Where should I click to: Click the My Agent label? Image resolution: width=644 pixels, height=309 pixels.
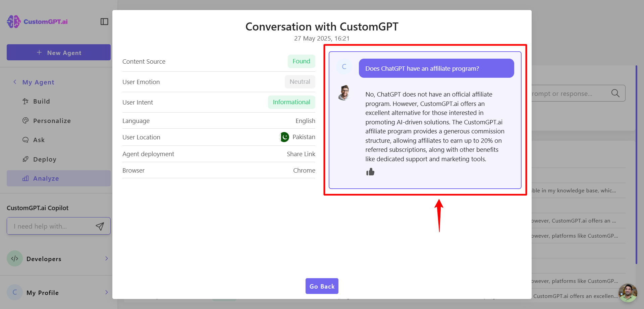coord(38,82)
